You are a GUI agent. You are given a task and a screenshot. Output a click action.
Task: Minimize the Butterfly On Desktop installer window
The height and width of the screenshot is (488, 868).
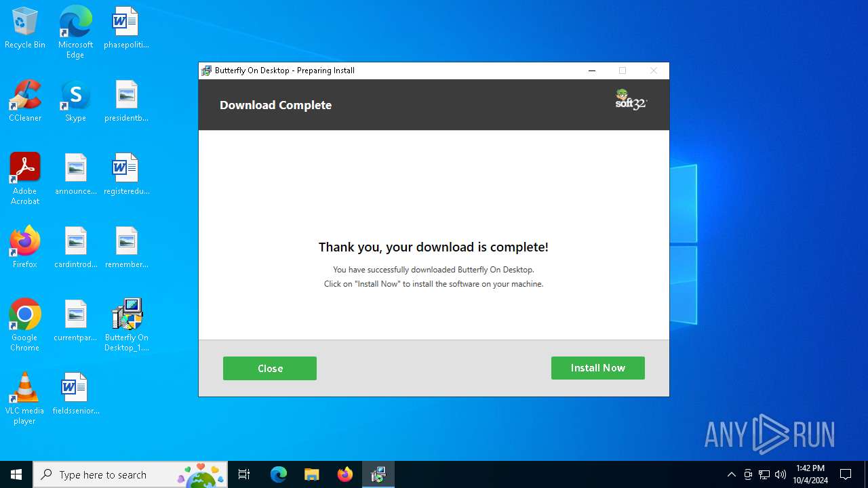pyautogui.click(x=592, y=70)
